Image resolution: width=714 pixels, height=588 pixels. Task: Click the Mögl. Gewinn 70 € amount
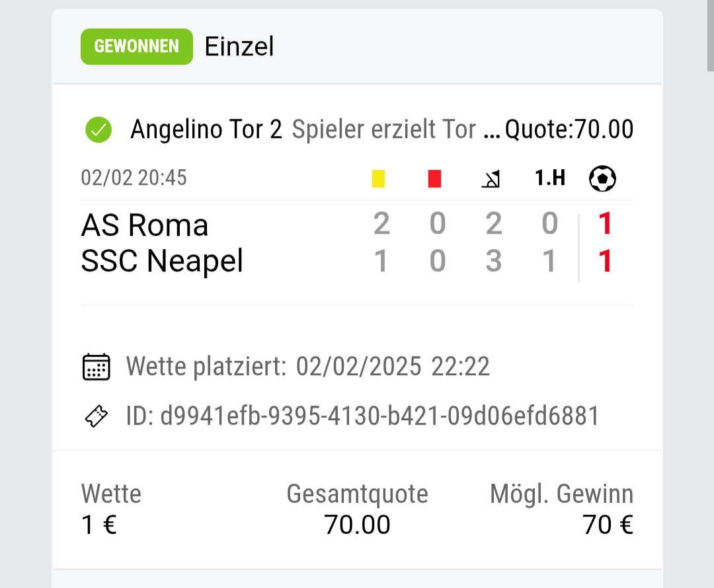(x=608, y=525)
